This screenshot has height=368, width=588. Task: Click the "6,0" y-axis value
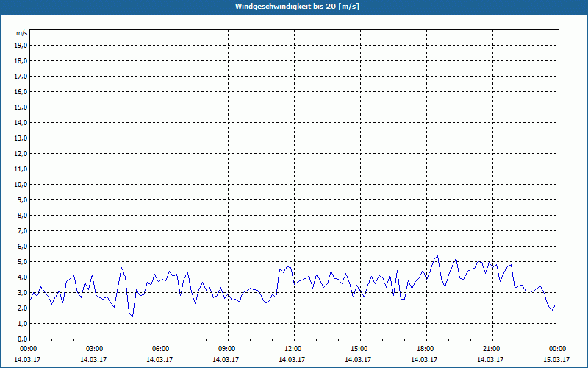coord(22,247)
